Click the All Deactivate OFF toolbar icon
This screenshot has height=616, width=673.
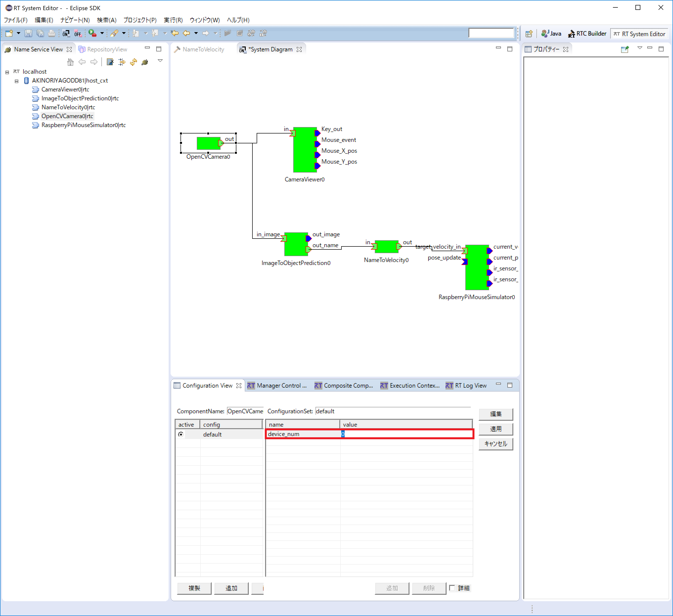[x=78, y=33]
